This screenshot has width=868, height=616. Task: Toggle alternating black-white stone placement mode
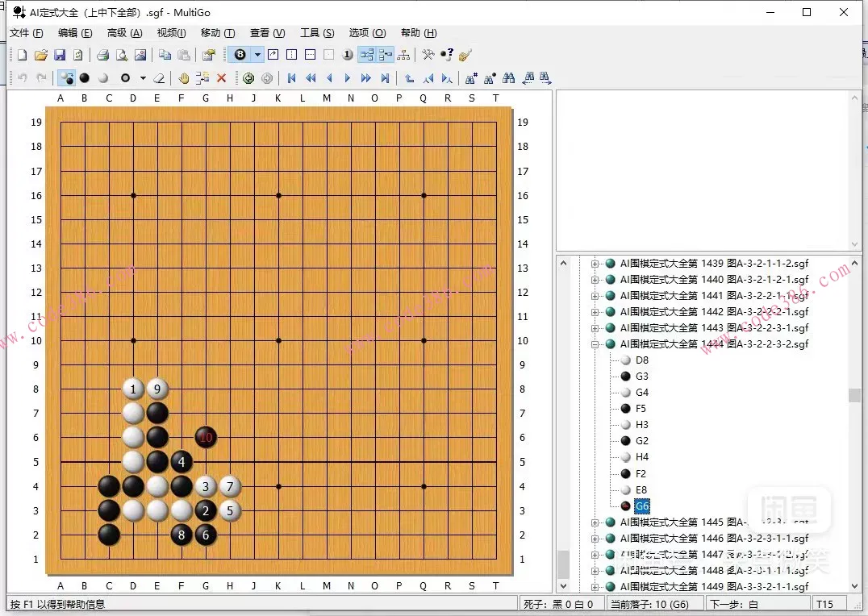coord(66,78)
